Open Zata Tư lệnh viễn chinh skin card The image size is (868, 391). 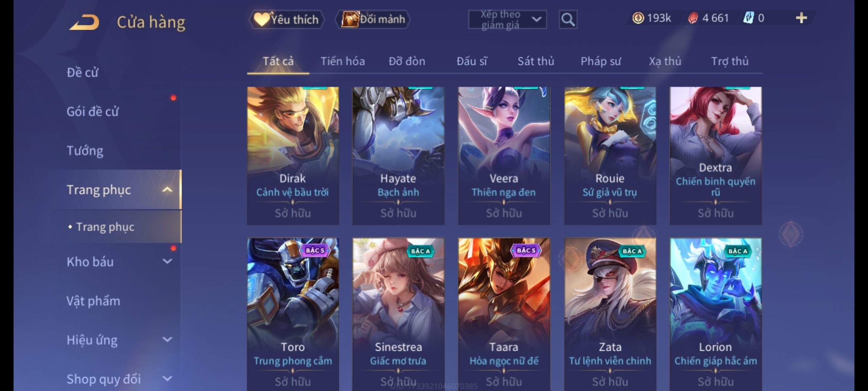pyautogui.click(x=610, y=314)
